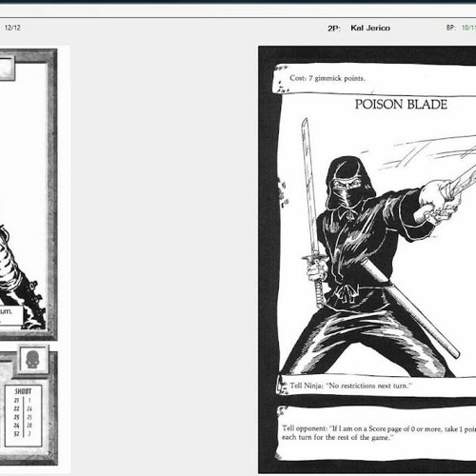Click the skull icon above the SHOOT table
This screenshot has width=476, height=476.
pyautogui.click(x=32, y=360)
